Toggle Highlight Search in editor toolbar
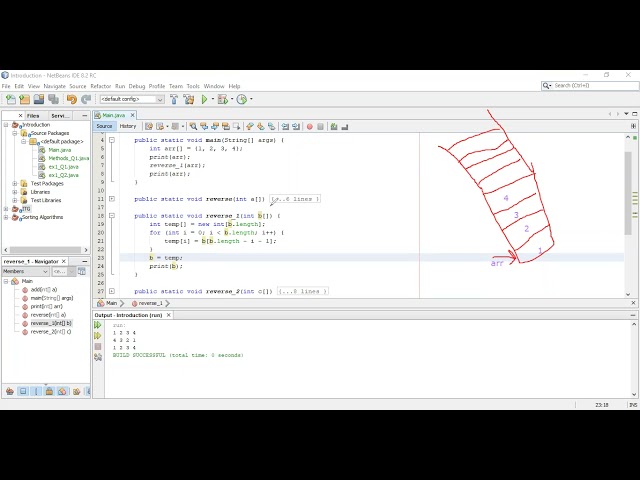Viewport: 640px width, 480px height. tap(226, 127)
